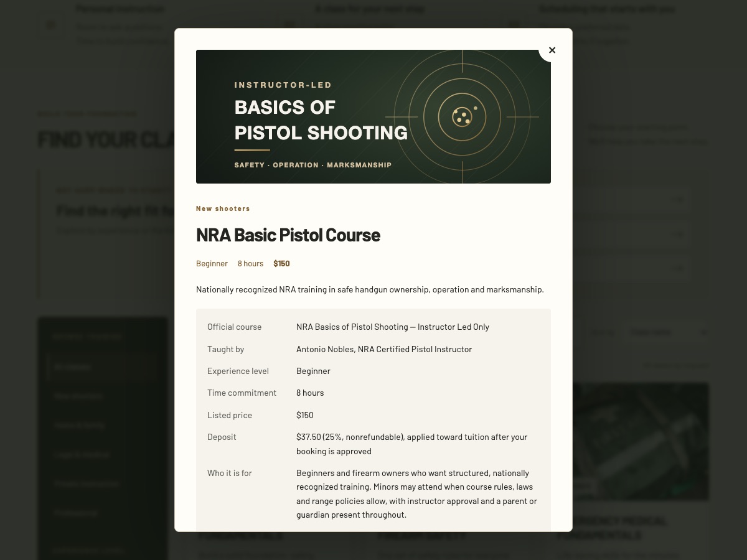Click the 'Nationally recognized NRA training' description

[370, 289]
